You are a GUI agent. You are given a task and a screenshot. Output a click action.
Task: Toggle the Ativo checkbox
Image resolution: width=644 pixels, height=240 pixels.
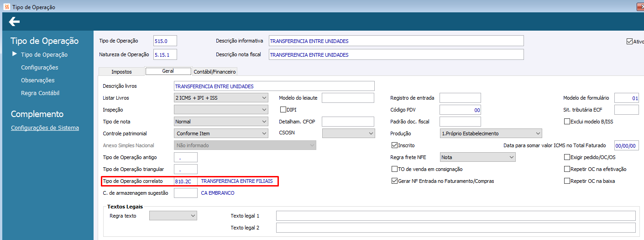(629, 42)
